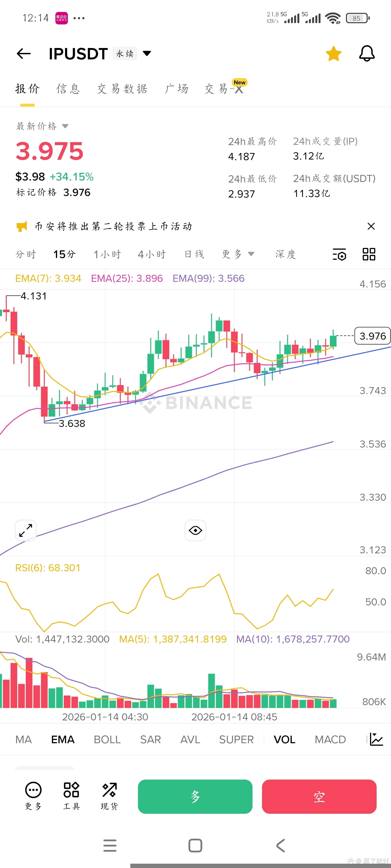This screenshot has height=868, width=391.
Task: Toggle the MACD sub-indicator
Action: coord(330,740)
